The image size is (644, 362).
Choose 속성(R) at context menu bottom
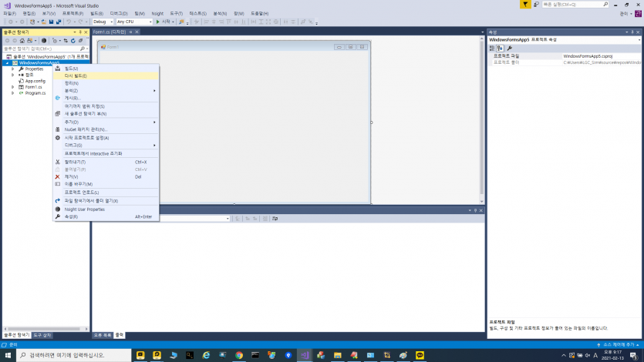106,216
